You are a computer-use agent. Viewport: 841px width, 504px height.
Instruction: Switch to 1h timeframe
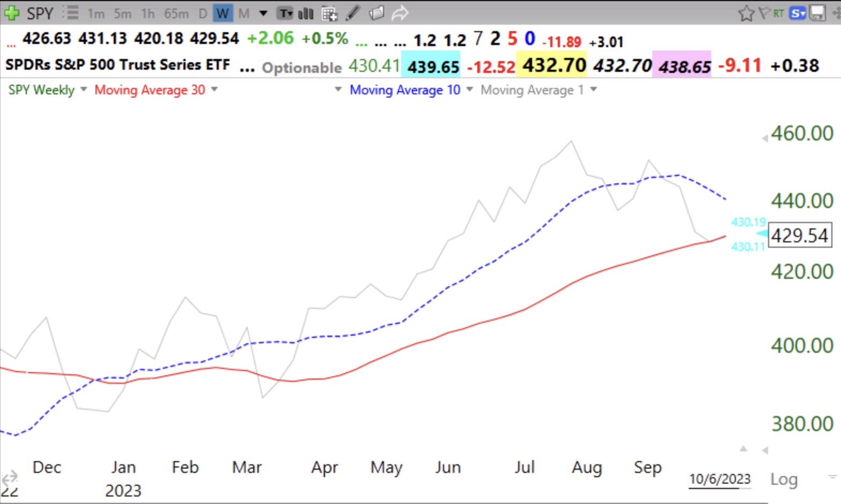147,13
